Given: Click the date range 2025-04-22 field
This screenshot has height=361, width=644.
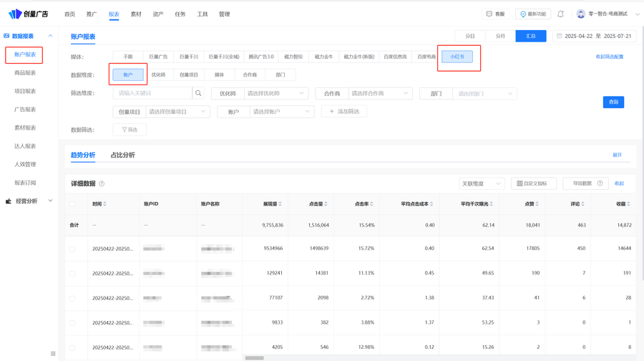Looking at the screenshot, I should (x=595, y=37).
